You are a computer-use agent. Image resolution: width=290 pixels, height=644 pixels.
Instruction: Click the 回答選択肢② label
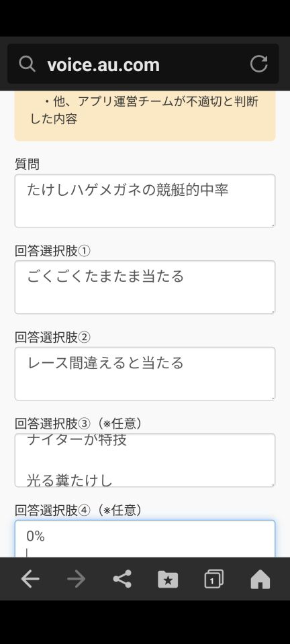[x=52, y=337]
